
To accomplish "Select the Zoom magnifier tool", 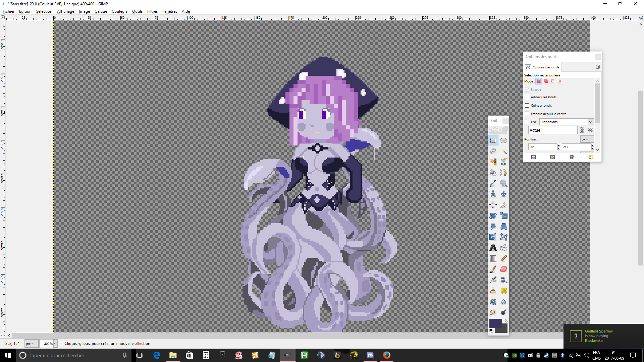I will click(503, 183).
